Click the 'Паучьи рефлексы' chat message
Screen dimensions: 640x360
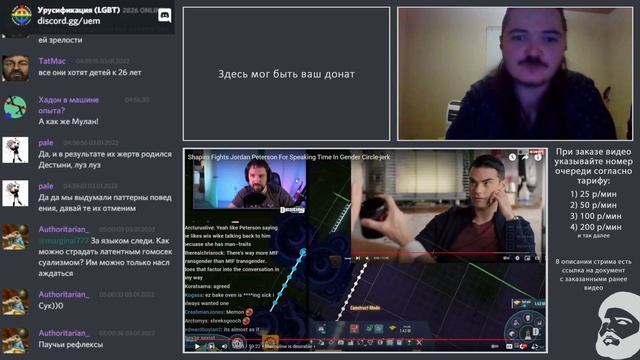71,345
